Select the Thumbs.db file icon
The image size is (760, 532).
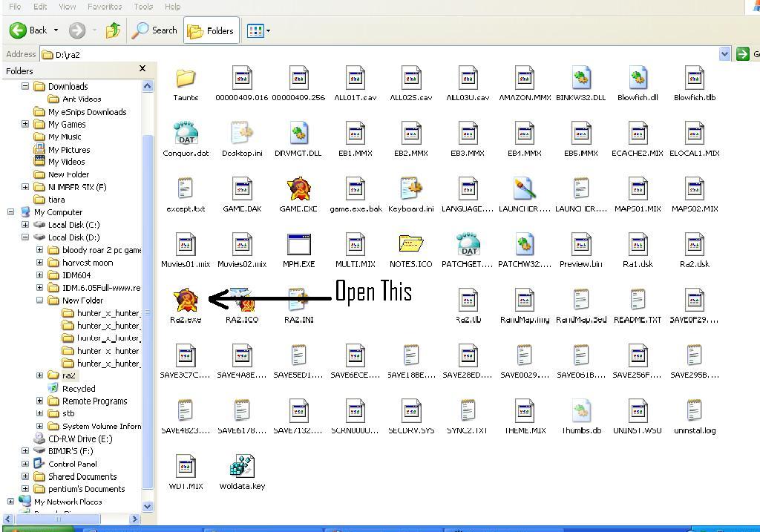tap(580, 411)
